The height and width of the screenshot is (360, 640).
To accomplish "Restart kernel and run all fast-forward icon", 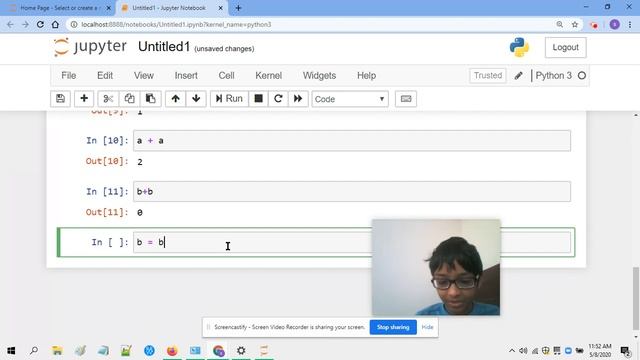I will point(298,99).
